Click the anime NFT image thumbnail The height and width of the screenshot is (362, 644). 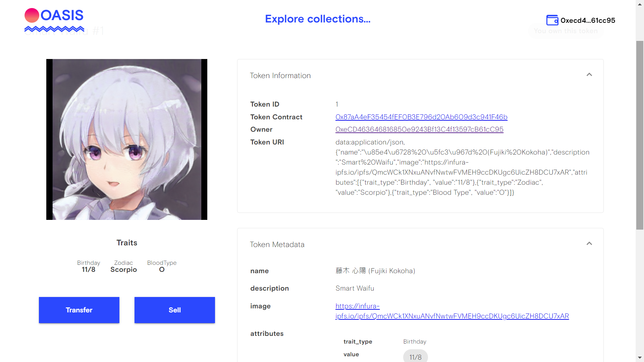pyautogui.click(x=127, y=139)
